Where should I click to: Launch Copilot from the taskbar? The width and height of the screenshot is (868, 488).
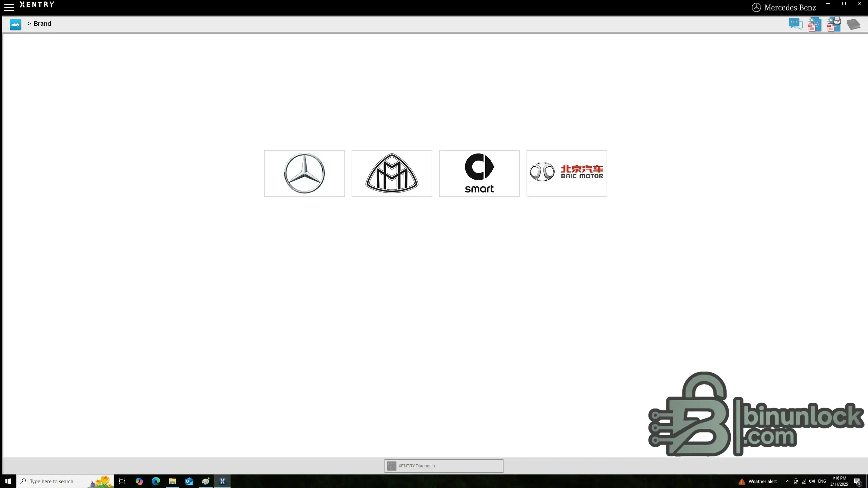pyautogui.click(x=139, y=481)
